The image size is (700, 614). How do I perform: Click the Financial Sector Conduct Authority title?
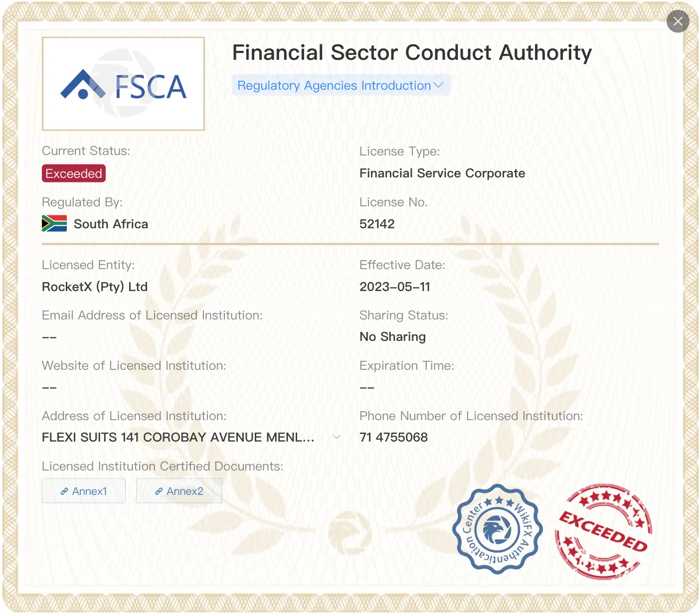point(412,52)
